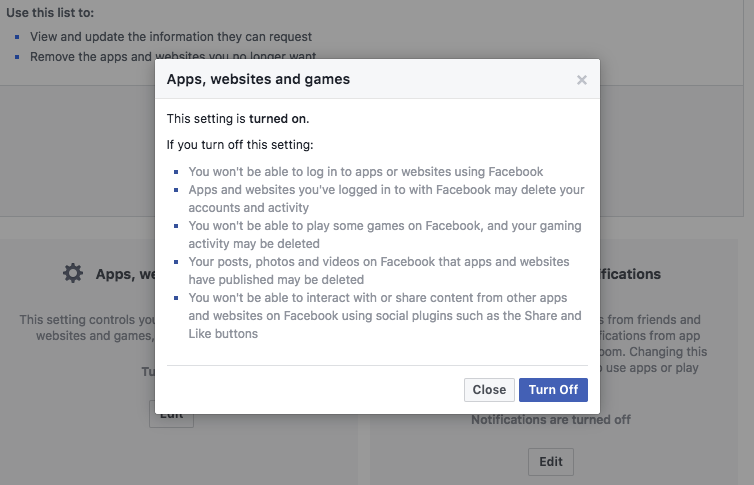Click the bullet about deleting accounts and activity
Screen dimensions: 754x485
pyautogui.click(x=386, y=198)
